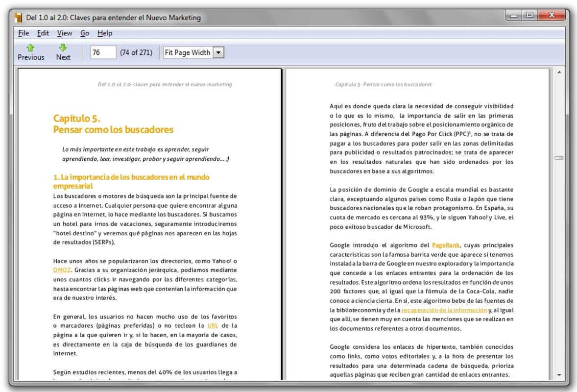Click the Next label in toolbar

coord(63,57)
